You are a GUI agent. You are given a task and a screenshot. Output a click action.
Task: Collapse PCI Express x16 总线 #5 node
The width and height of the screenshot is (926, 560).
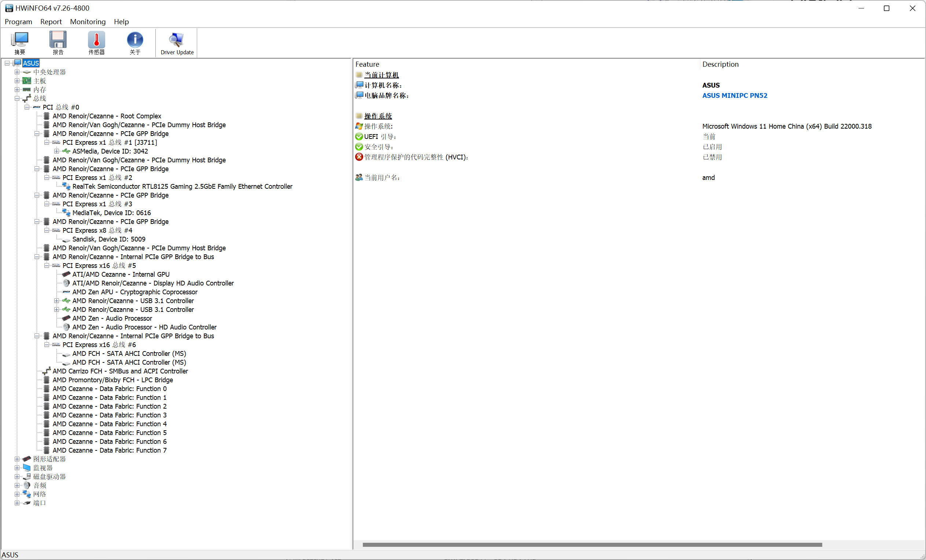click(x=47, y=266)
